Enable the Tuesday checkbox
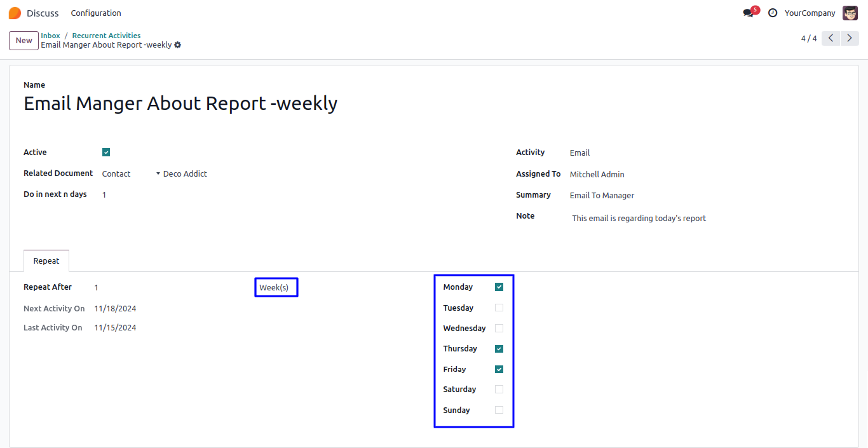The height and width of the screenshot is (448, 868). pyautogui.click(x=499, y=308)
